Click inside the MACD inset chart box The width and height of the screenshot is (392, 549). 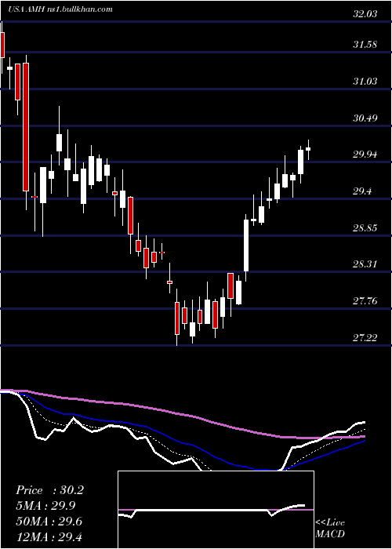(216, 510)
